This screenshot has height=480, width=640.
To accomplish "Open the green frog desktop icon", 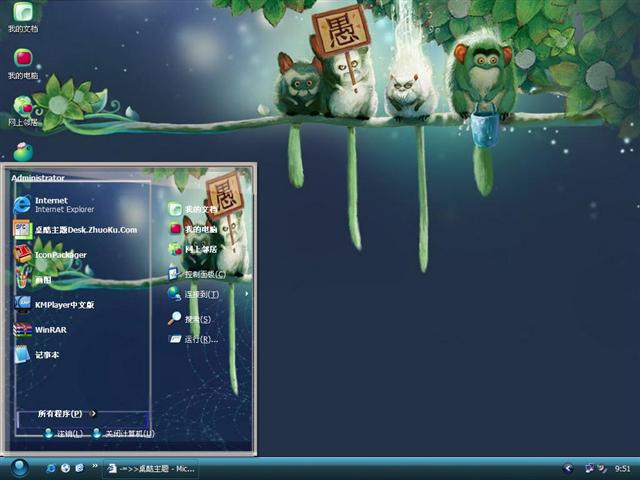I will (x=23, y=151).
